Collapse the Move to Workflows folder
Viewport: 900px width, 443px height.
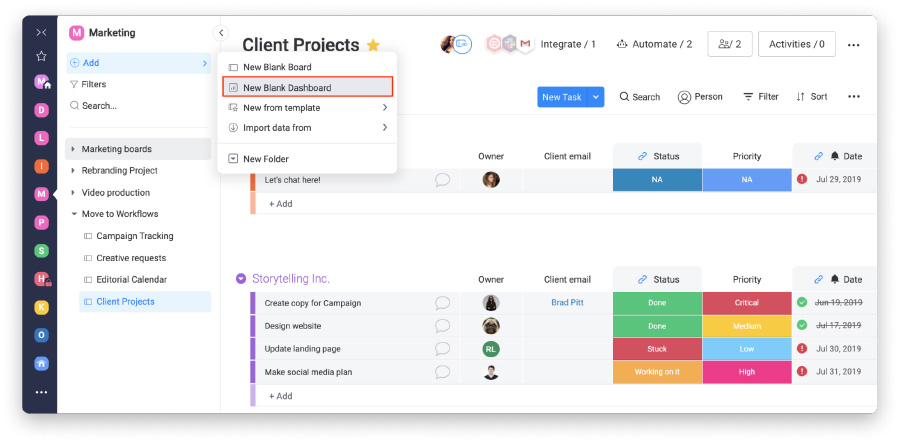pyautogui.click(x=73, y=214)
